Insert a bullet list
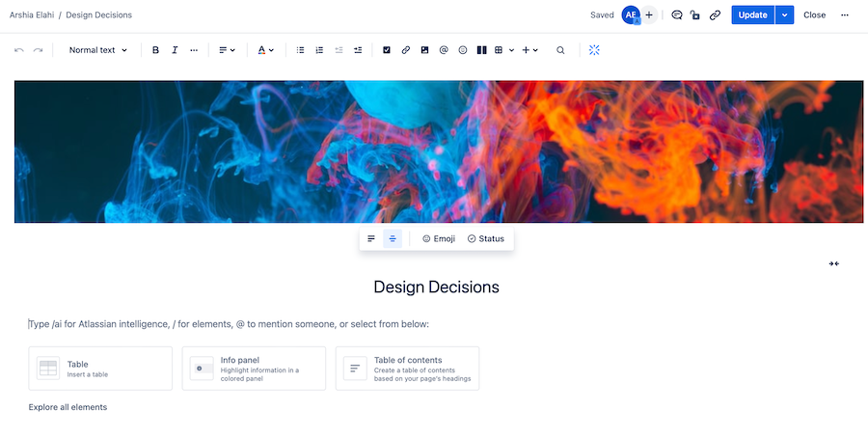The width and height of the screenshot is (868, 438). click(x=300, y=50)
